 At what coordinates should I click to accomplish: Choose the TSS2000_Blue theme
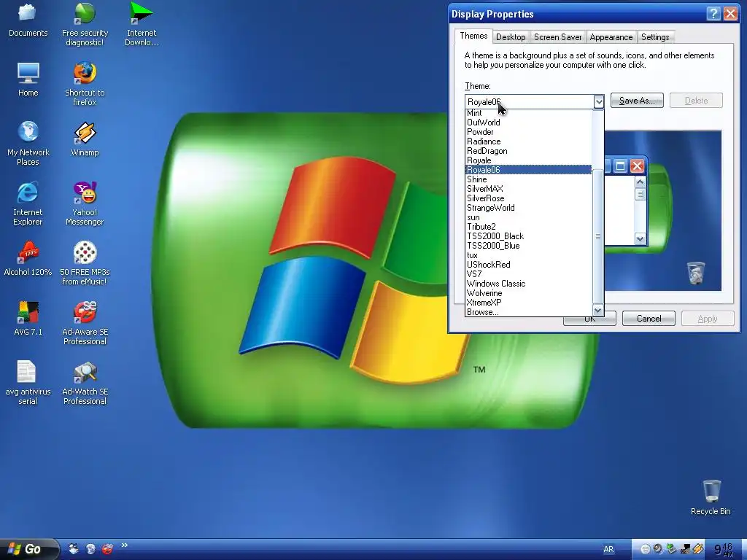coord(528,246)
